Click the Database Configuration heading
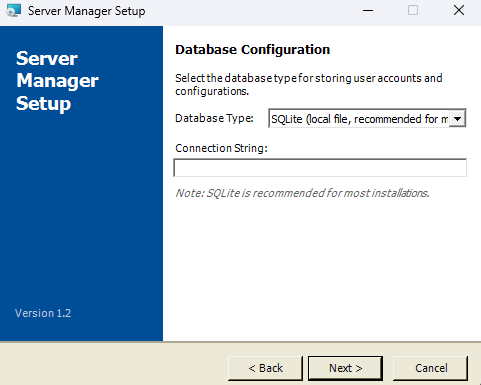The image size is (481, 385). click(x=253, y=50)
